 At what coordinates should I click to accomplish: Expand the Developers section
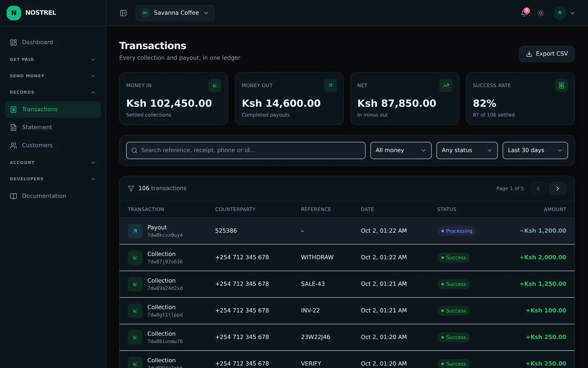[53, 179]
